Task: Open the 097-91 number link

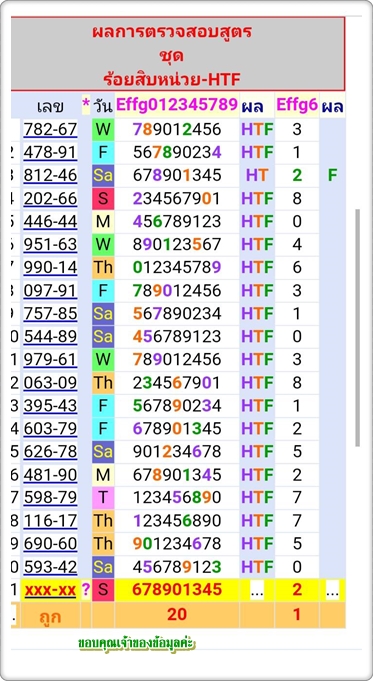Action: pyautogui.click(x=50, y=291)
